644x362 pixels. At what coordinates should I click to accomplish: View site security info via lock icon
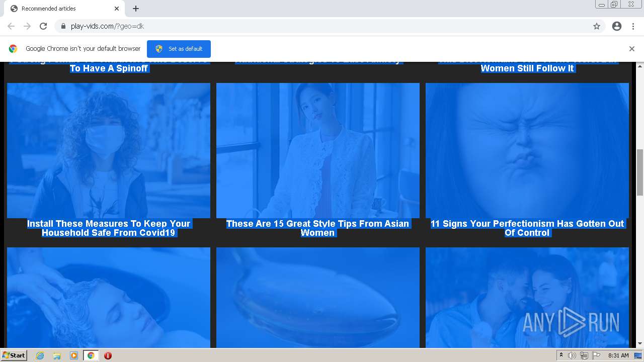tap(63, 26)
